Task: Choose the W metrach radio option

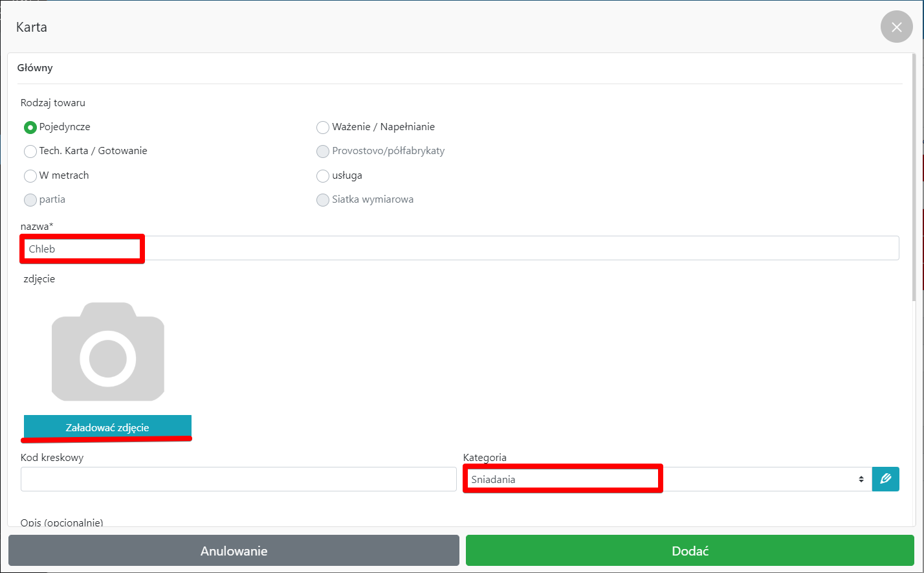Action: point(30,176)
